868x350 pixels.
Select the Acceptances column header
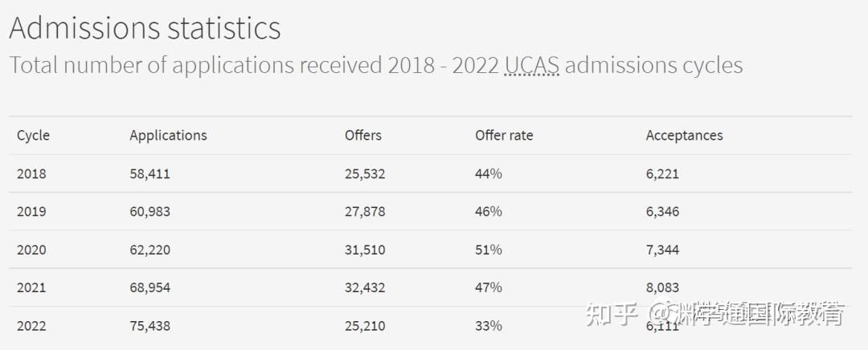[684, 136]
